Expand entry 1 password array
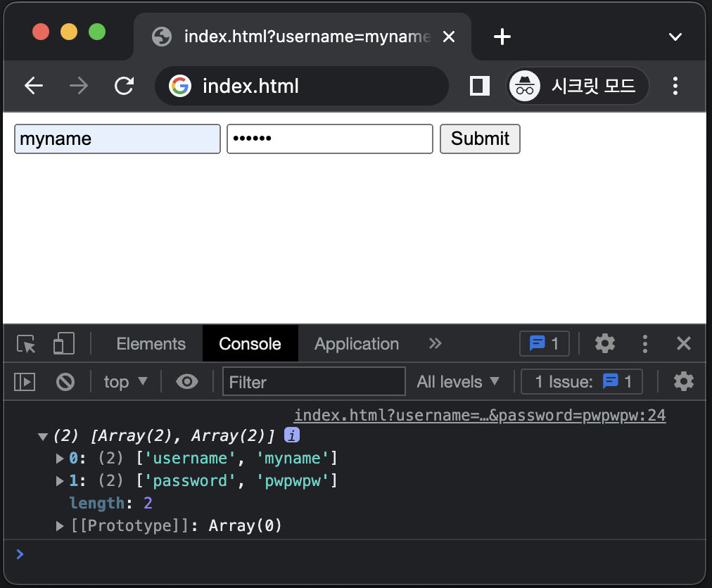712x588 pixels. click(x=60, y=481)
